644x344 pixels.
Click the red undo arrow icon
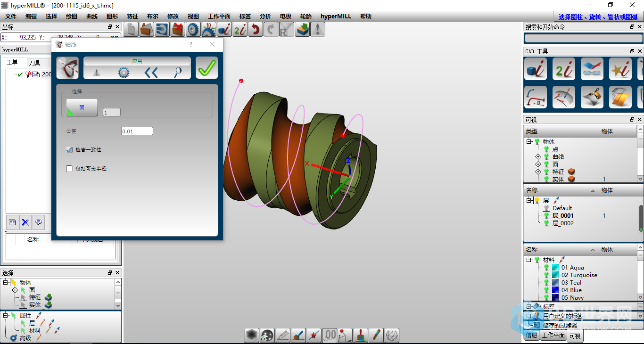click(256, 29)
